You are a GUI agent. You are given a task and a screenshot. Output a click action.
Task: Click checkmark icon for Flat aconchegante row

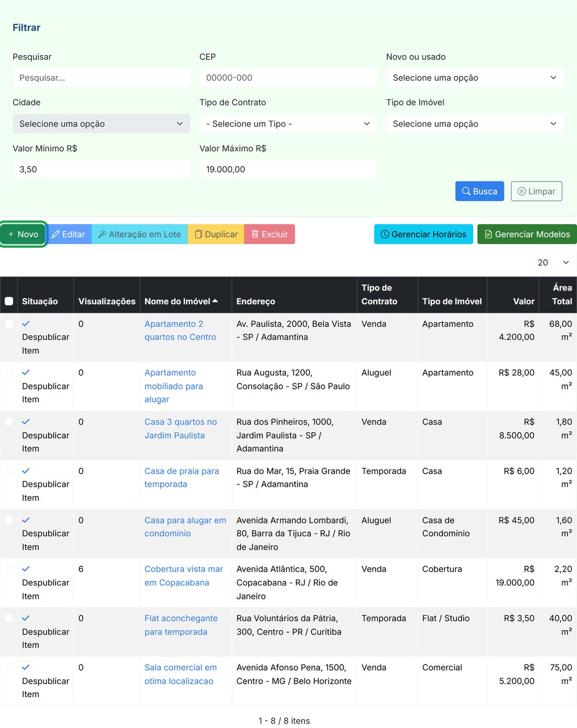[x=26, y=618]
